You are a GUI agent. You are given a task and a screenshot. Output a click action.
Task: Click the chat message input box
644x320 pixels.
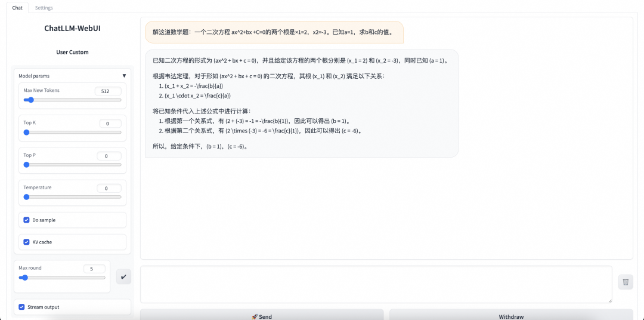coord(376,285)
